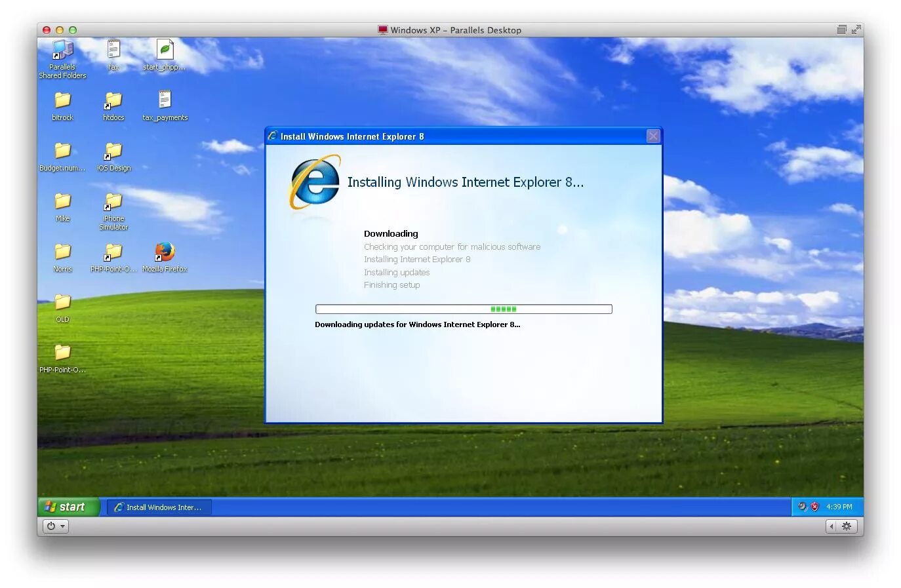Click the red close button of Parallels window

[x=47, y=30]
